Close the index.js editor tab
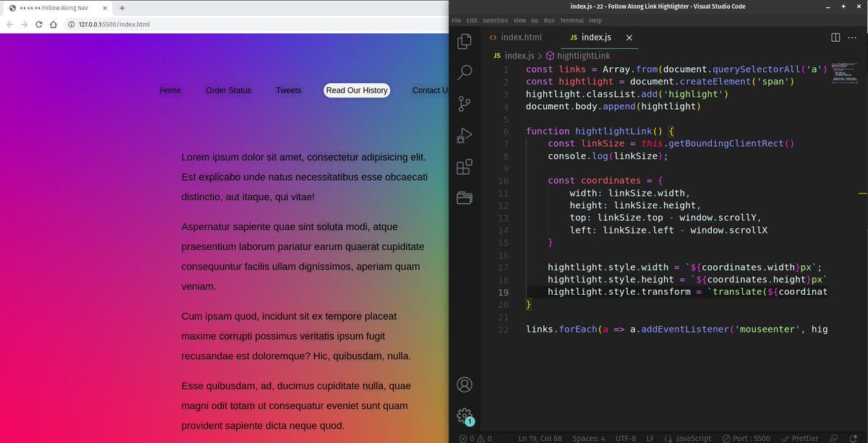868x443 pixels. pos(629,38)
